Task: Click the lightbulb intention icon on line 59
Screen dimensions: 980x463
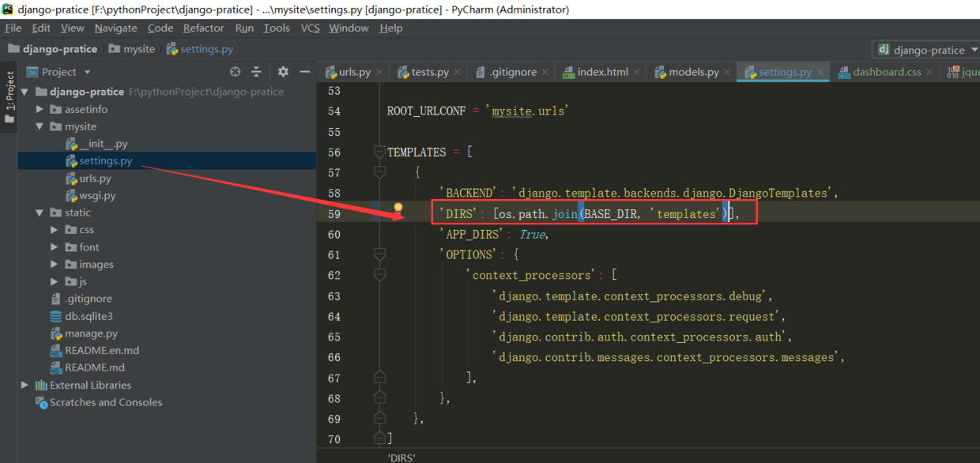Action: point(398,209)
